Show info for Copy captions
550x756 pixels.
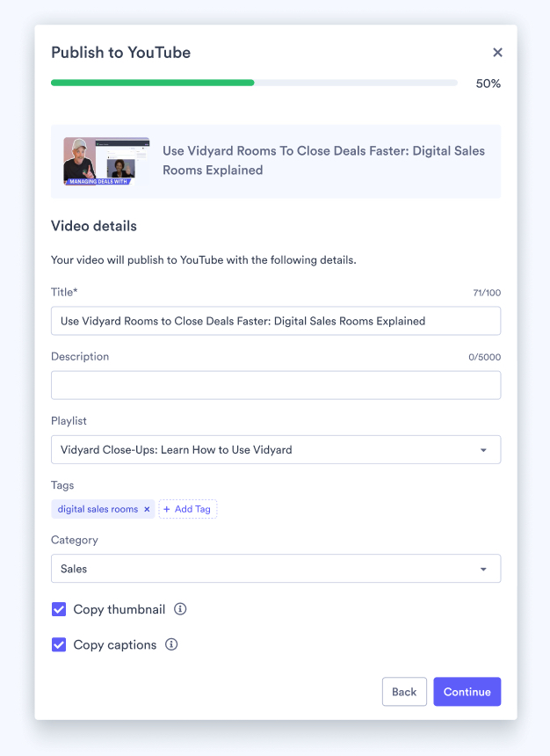click(x=171, y=644)
